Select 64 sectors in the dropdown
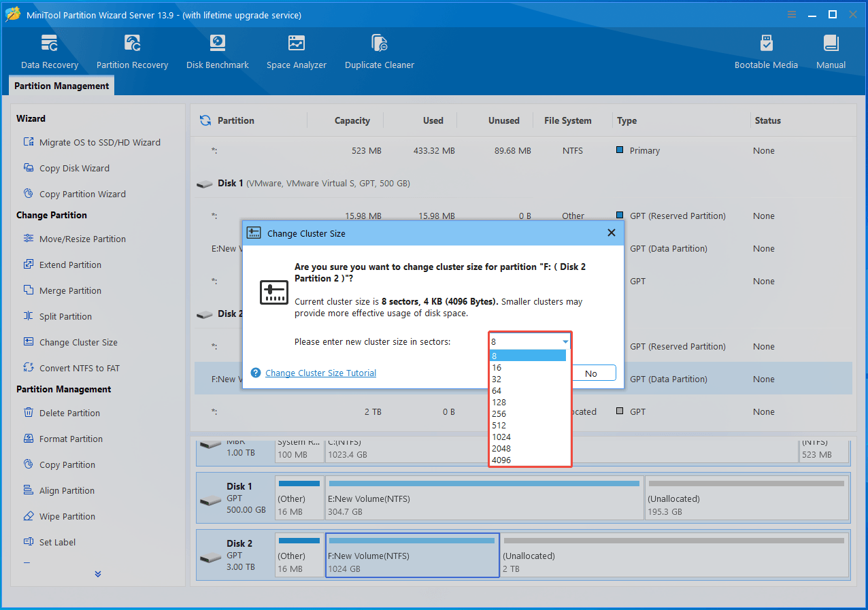This screenshot has width=868, height=610. [x=528, y=390]
